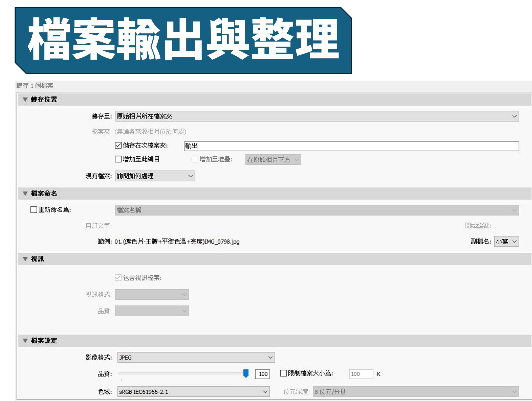Enable 重新命名為 renaming option

(x=34, y=210)
